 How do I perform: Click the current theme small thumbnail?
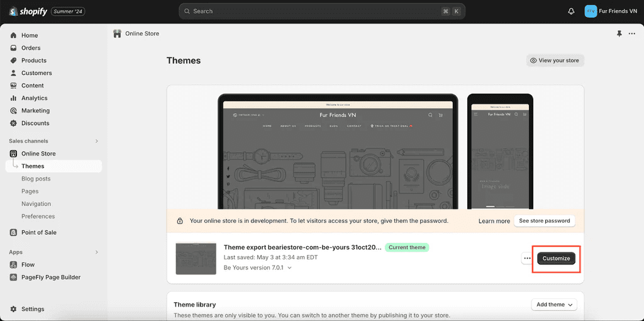tap(196, 259)
